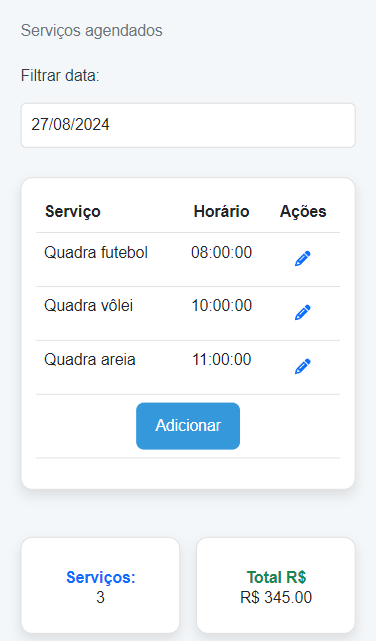Select the Quadra vôlei service row

pyautogui.click(x=188, y=313)
